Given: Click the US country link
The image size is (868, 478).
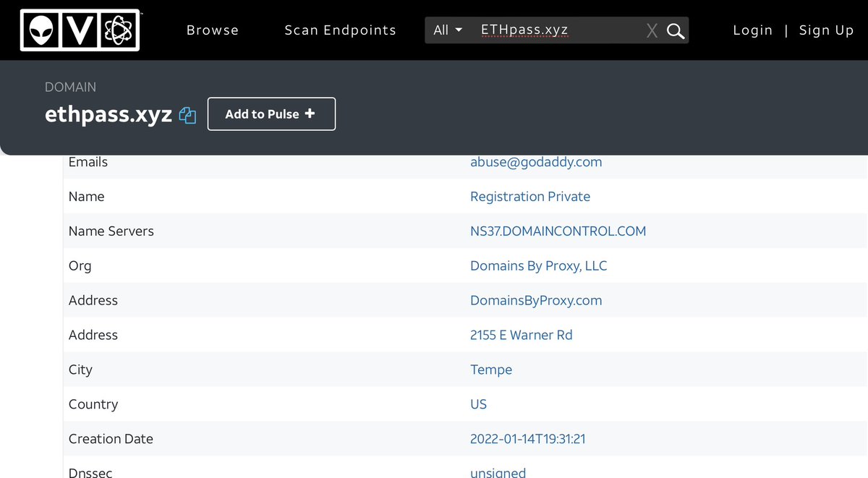Looking at the screenshot, I should tap(478, 404).
